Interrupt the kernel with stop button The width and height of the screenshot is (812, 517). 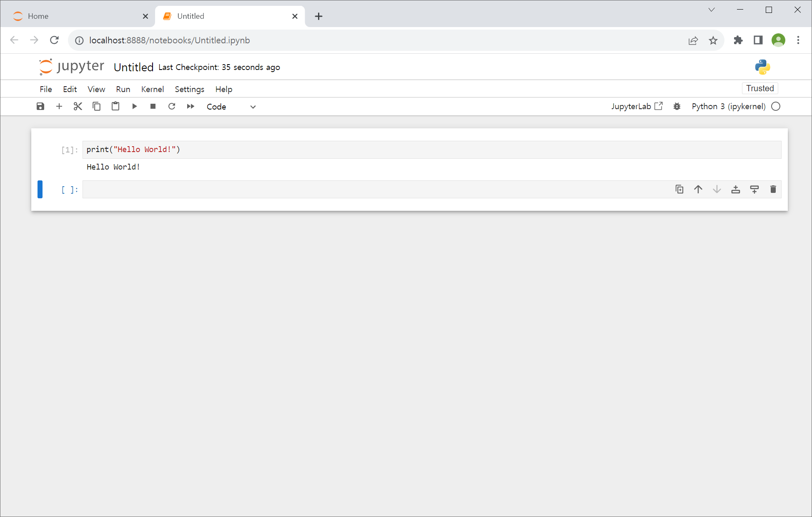coord(153,107)
